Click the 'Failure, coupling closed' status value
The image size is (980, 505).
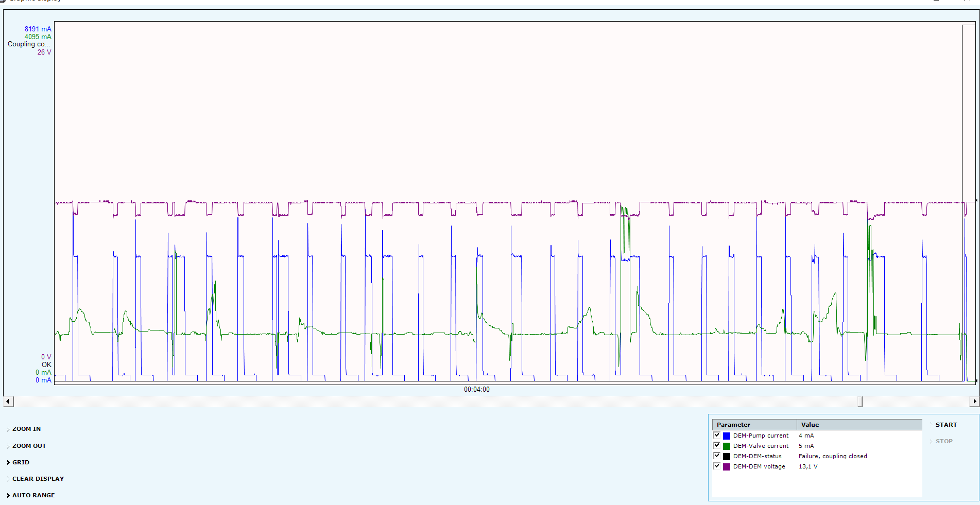click(x=833, y=456)
